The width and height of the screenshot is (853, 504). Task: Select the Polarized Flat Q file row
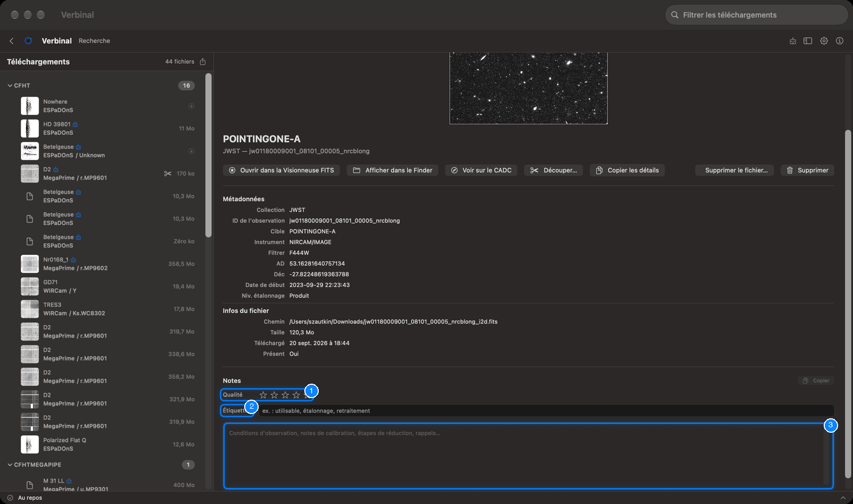(106, 444)
